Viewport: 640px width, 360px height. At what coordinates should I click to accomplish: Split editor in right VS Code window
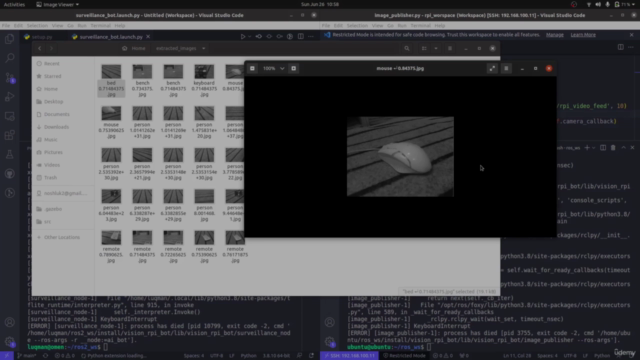tap(620, 47)
